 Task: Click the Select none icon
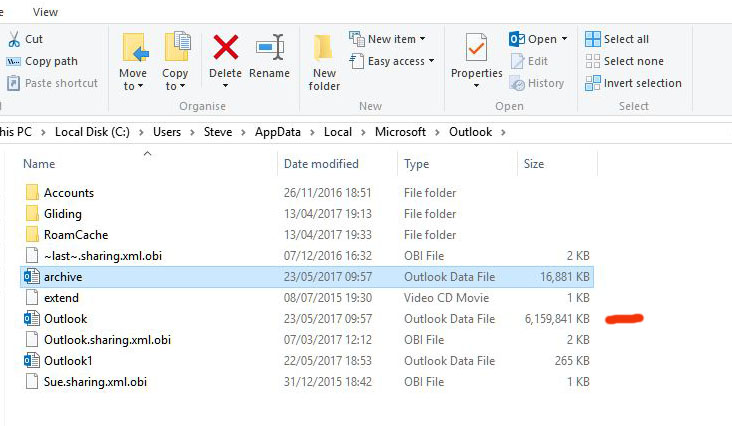[x=593, y=61]
